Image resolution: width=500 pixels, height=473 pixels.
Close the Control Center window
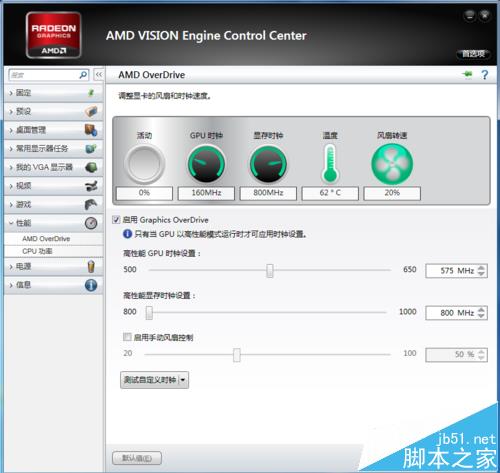click(485, 15)
